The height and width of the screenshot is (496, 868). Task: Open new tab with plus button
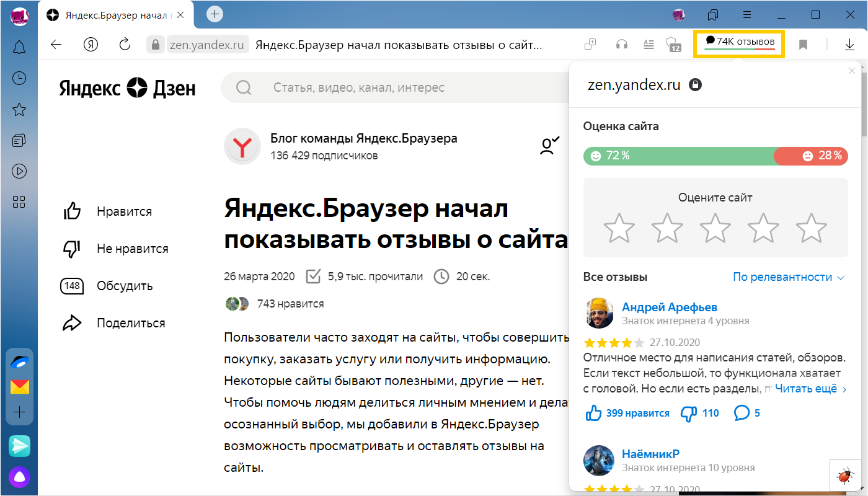click(x=215, y=14)
